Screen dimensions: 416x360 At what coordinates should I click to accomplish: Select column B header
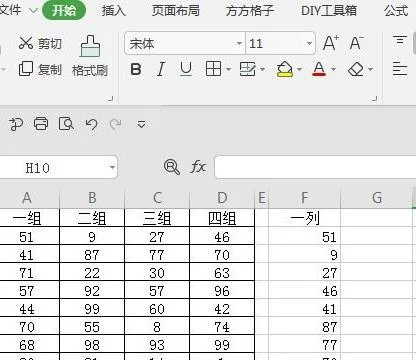[x=92, y=198]
